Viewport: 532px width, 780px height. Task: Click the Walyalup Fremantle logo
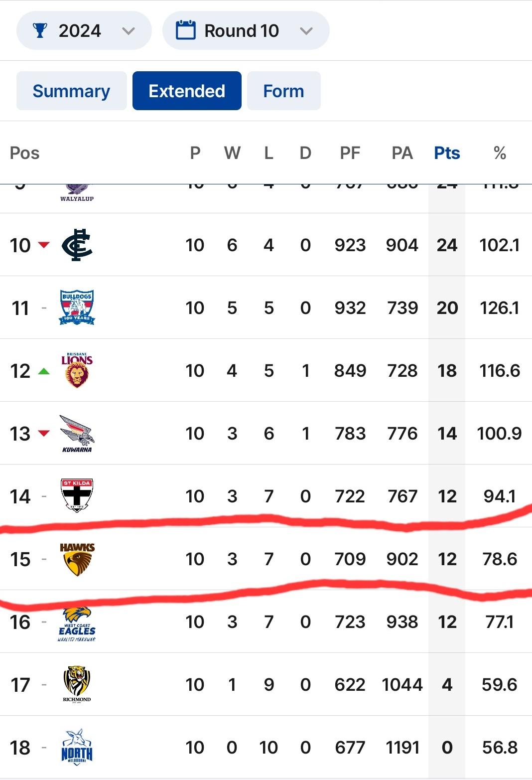point(77,193)
